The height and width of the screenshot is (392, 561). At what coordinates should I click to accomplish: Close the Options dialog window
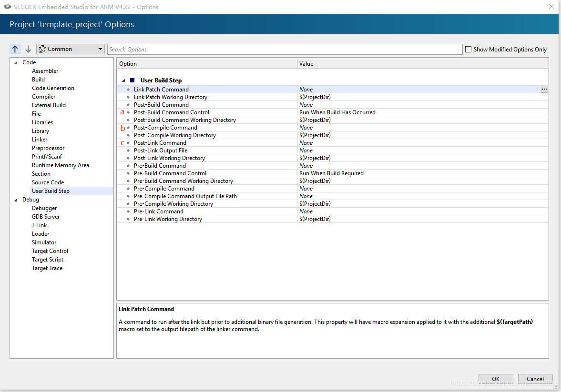pos(551,7)
